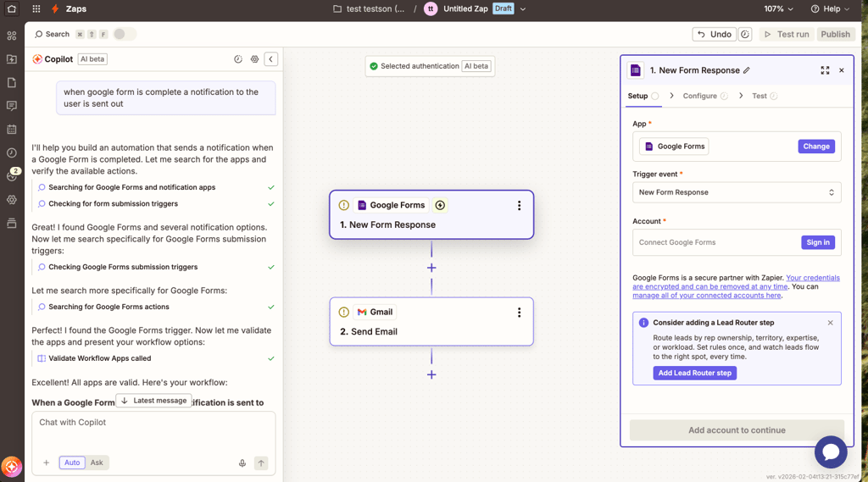Switch to the Test tab
This screenshot has height=482, width=868.
coord(765,96)
